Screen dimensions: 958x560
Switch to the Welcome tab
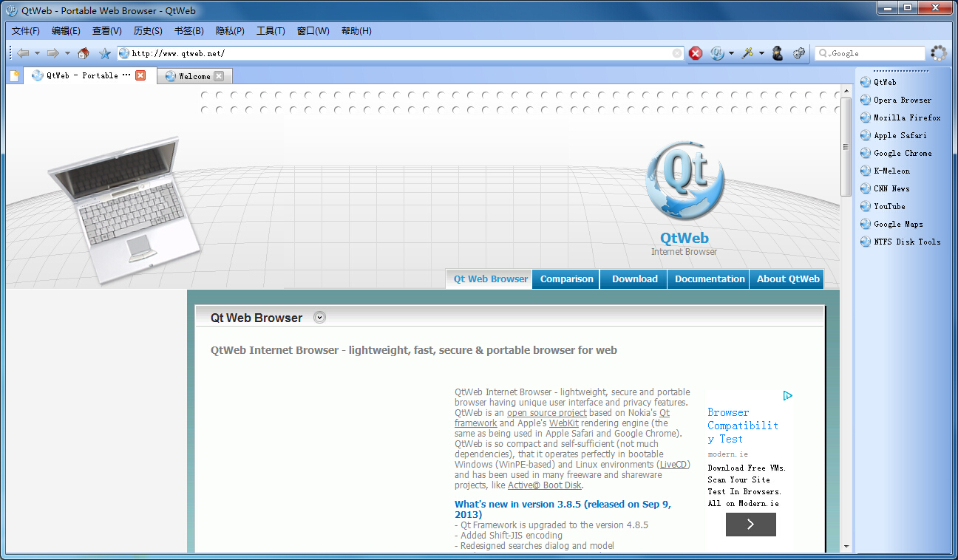tap(195, 76)
